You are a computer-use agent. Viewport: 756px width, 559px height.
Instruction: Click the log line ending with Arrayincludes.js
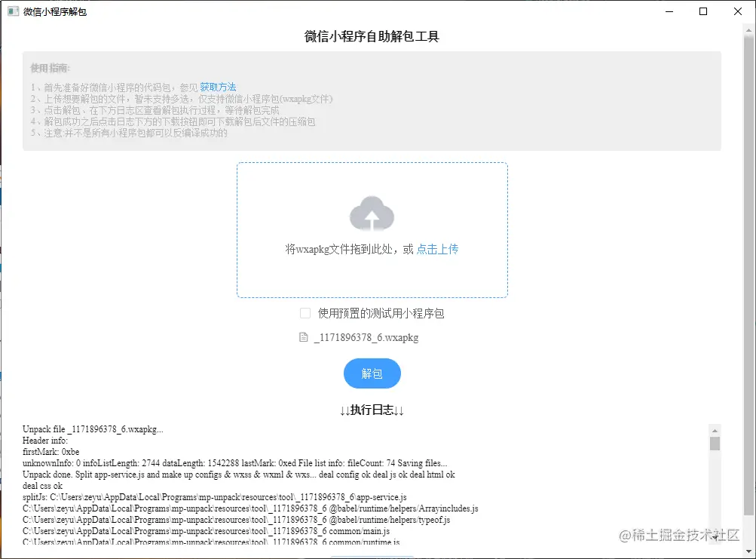point(250,508)
